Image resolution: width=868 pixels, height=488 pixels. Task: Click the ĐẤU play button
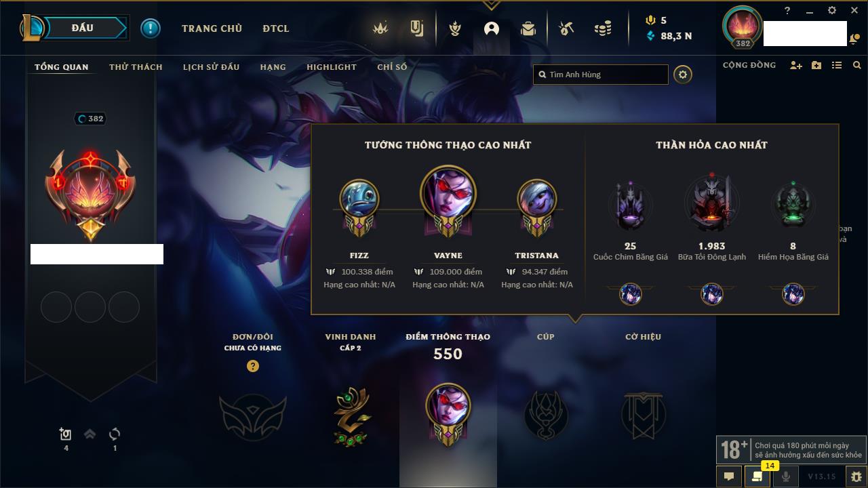[x=83, y=28]
